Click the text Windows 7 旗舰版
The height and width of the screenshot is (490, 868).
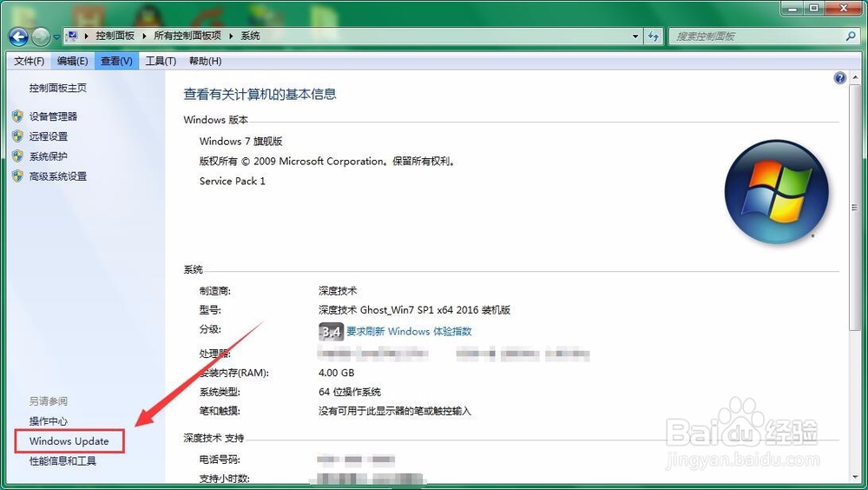point(240,142)
